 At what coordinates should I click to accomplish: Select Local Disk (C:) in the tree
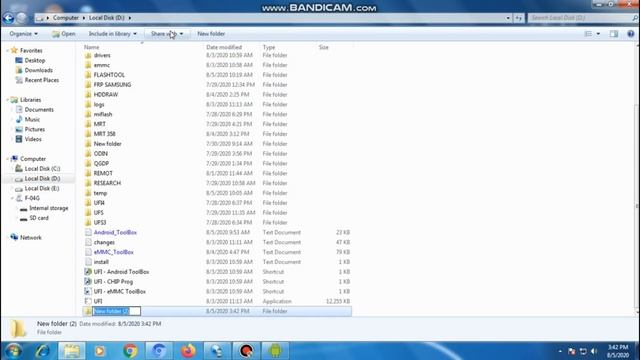click(42, 169)
